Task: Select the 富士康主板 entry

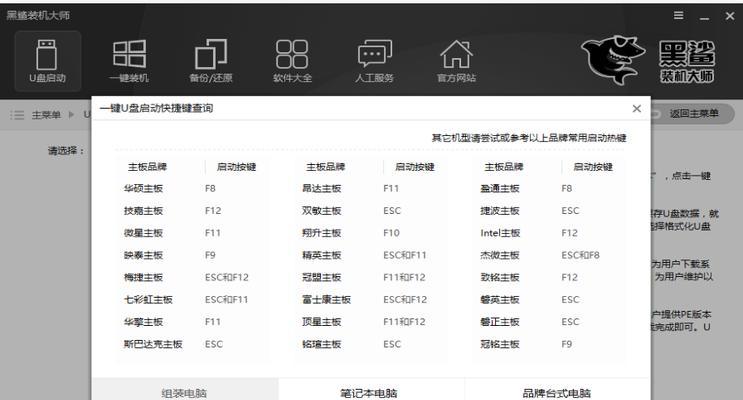Action: [326, 300]
